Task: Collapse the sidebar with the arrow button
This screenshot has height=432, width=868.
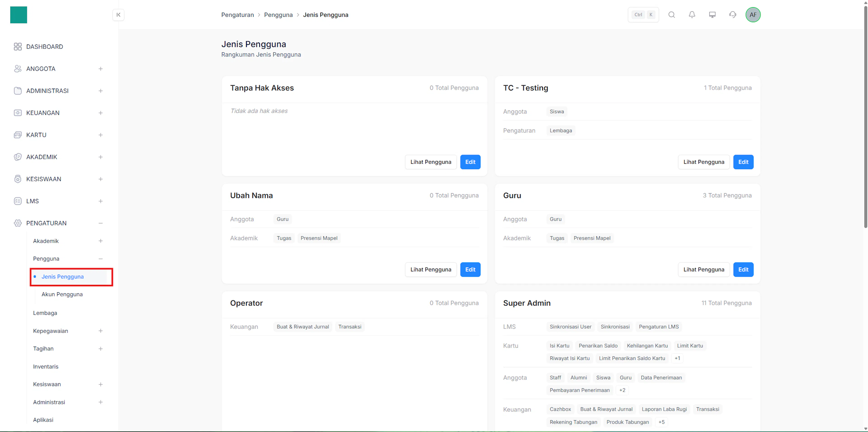Action: (118, 15)
